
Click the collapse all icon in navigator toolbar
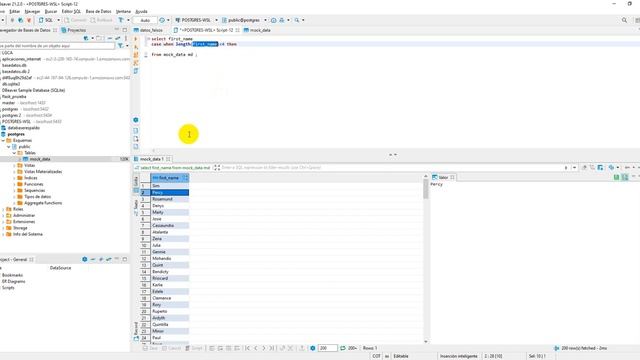pos(109,38)
